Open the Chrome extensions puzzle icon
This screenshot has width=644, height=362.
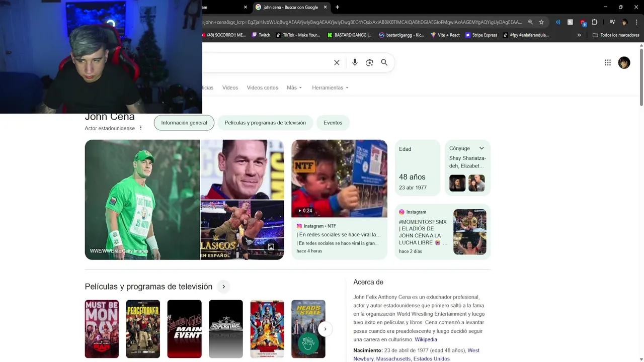click(x=595, y=22)
